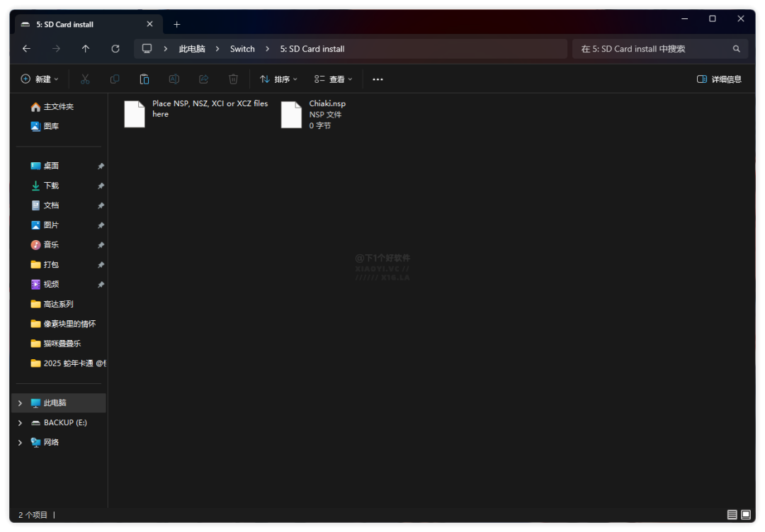Click the Delete trash can icon
Viewport: 765px width, 532px height.
coord(234,79)
